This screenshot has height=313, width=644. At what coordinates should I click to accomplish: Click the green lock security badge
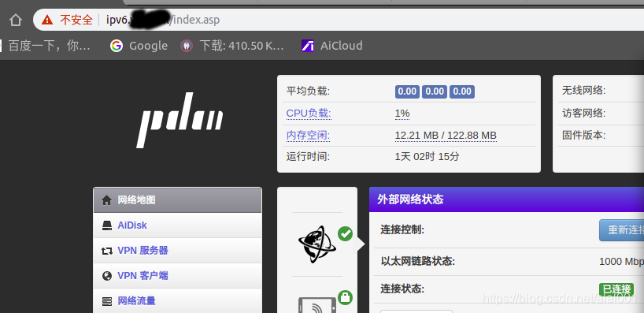(x=345, y=297)
